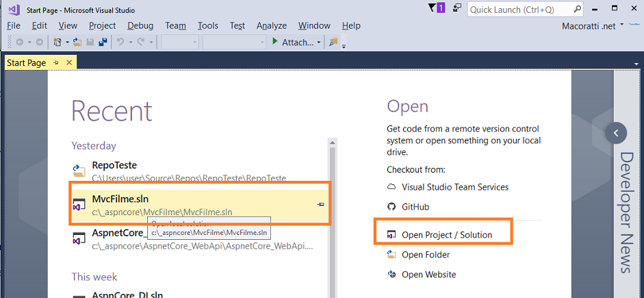Image resolution: width=644 pixels, height=298 pixels.
Task: Open the Tools menu
Action: [x=208, y=25]
